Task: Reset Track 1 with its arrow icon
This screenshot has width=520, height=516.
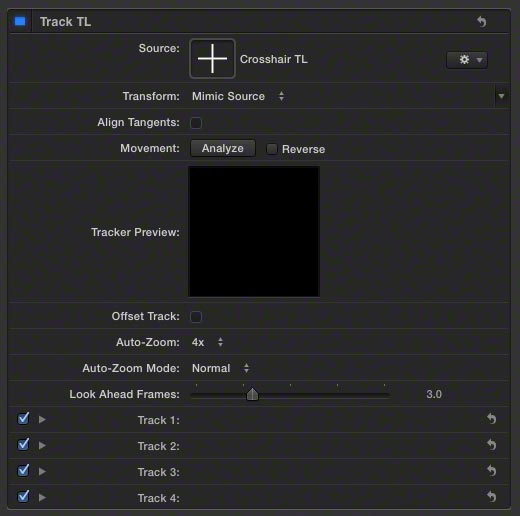Action: click(x=491, y=419)
